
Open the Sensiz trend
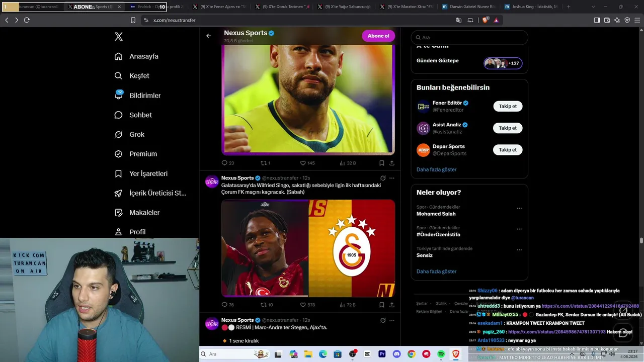coord(425,255)
